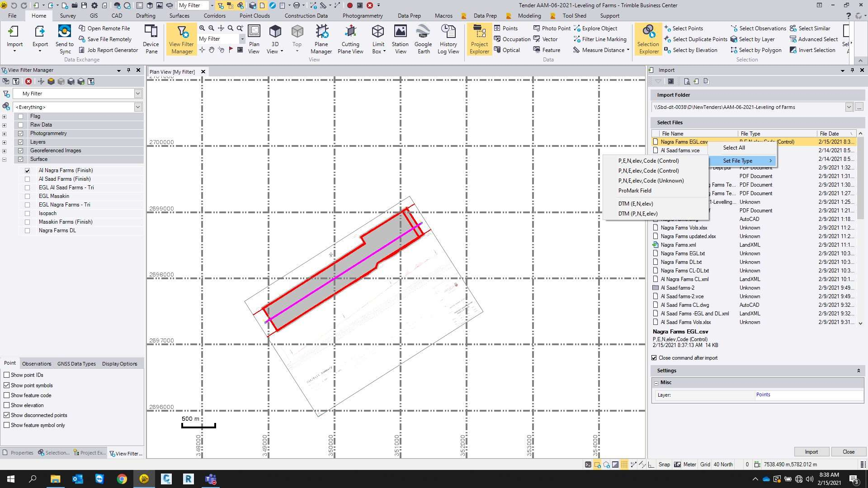868x488 pixels.
Task: Click the Google Earth command
Action: click(423, 39)
